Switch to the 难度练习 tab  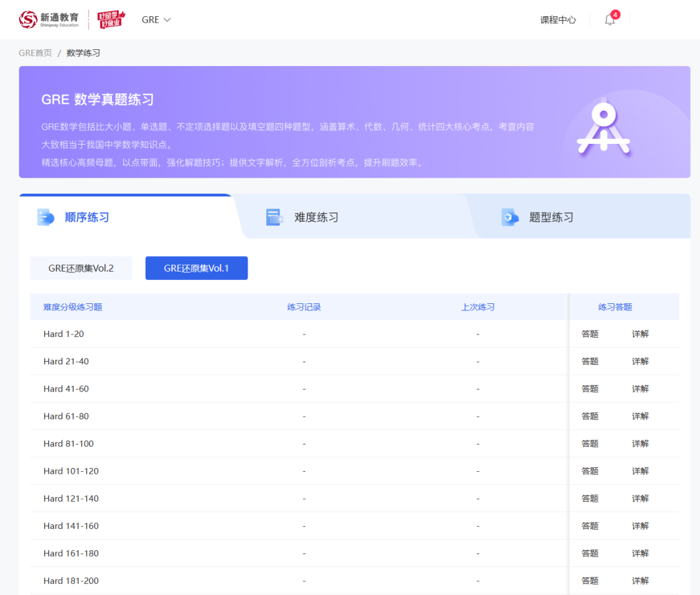click(316, 217)
